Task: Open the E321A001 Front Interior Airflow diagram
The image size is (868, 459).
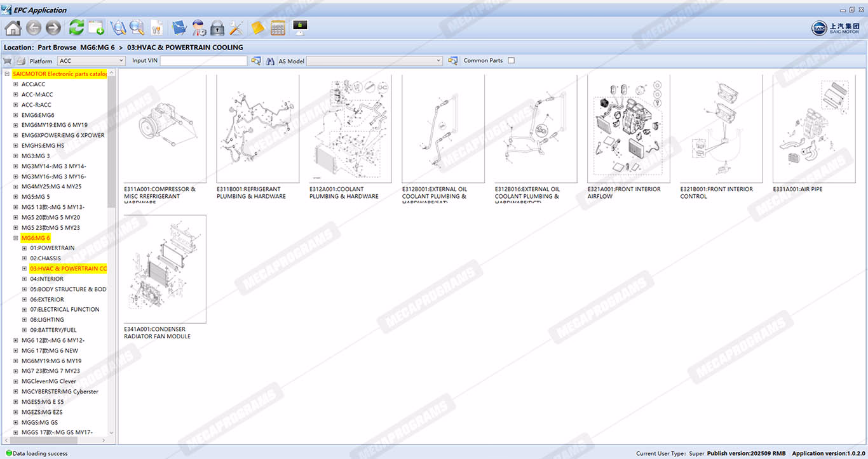Action: (x=628, y=129)
